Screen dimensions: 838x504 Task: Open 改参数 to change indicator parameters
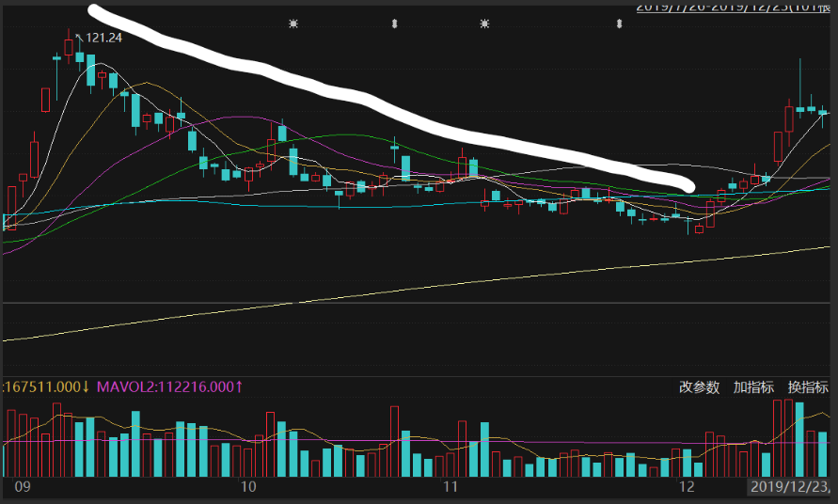(x=699, y=387)
